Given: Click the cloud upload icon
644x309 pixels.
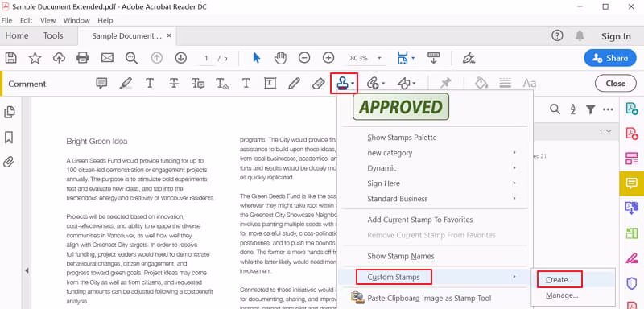Looking at the screenshot, I should tap(59, 58).
